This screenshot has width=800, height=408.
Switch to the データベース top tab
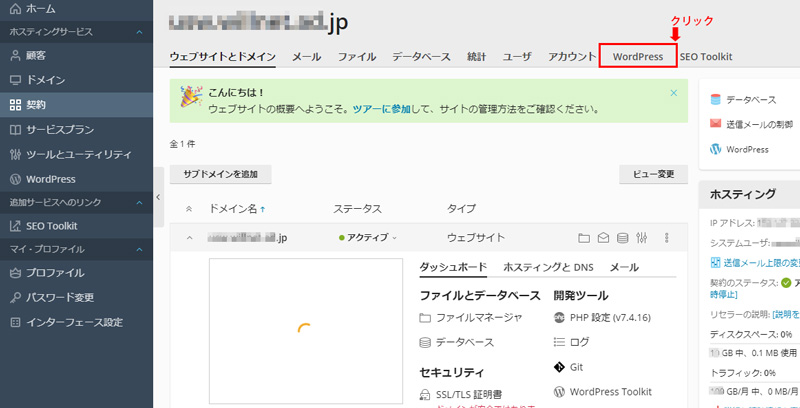(x=421, y=57)
